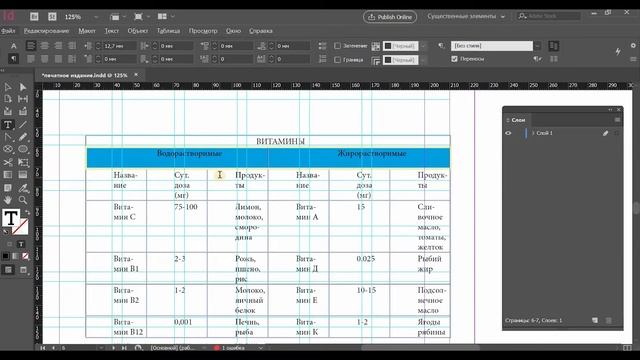
Task: Open the shading color Черный dropdown
Action: point(423,46)
